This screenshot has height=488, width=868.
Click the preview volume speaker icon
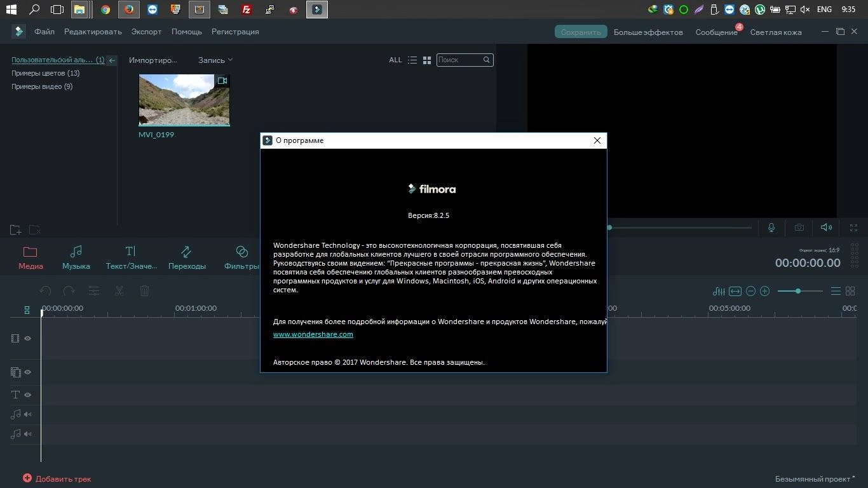(x=826, y=227)
